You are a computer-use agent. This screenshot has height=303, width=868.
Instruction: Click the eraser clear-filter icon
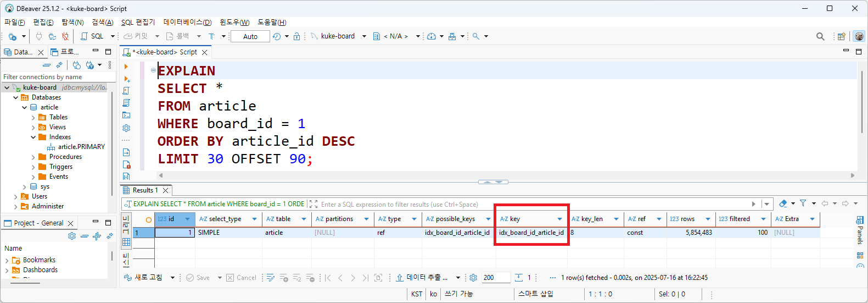coord(783,203)
